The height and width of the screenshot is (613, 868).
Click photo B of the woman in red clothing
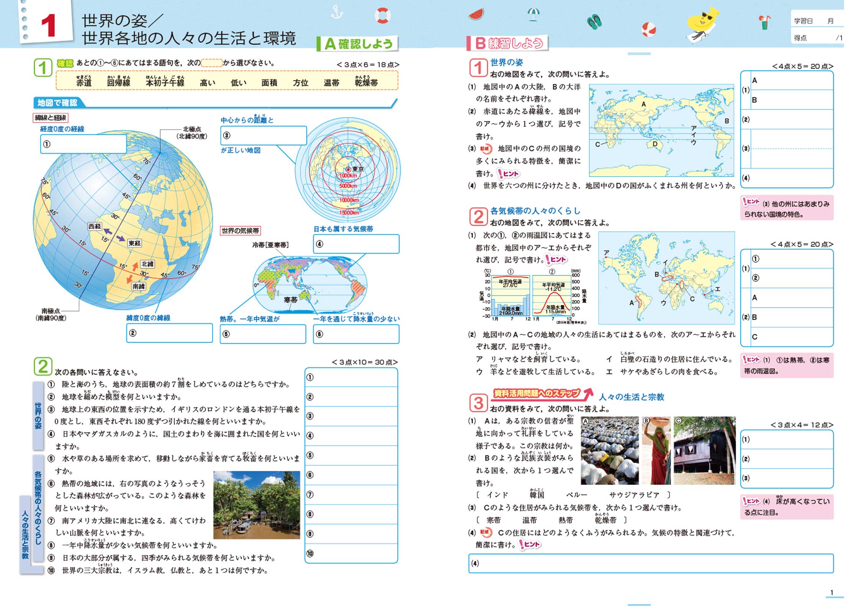656,451
